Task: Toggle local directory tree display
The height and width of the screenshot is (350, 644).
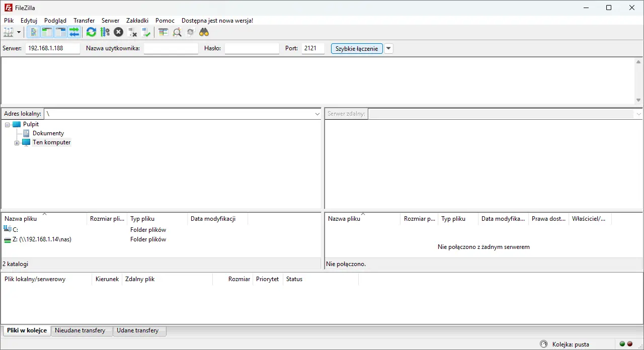Action: click(47, 32)
